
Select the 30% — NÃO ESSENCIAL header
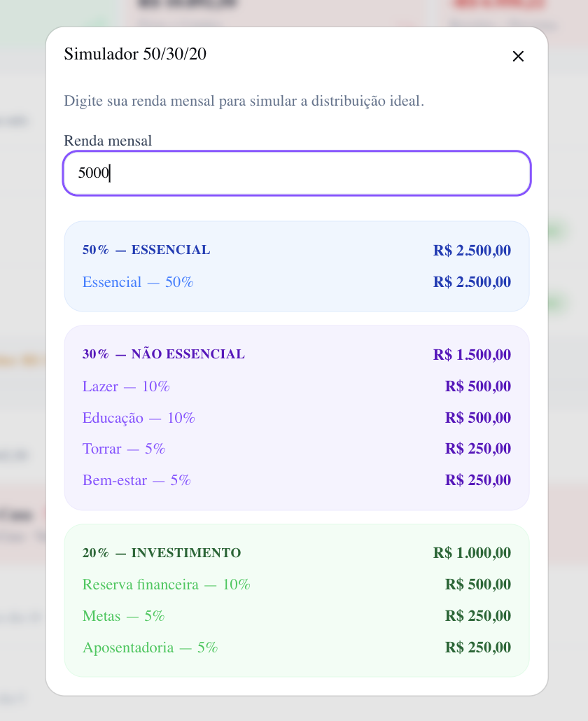pyautogui.click(x=297, y=354)
